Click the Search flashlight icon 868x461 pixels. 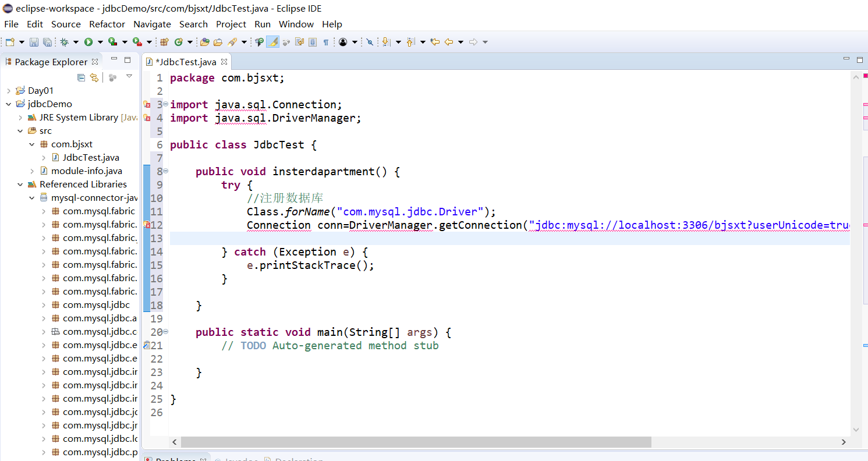(232, 42)
